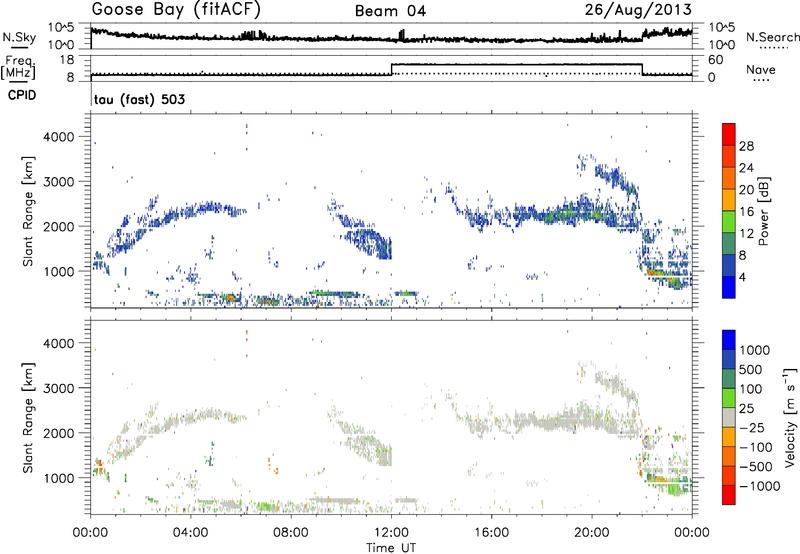
Task: Click the 'Time UT' axis title
Action: [391, 548]
